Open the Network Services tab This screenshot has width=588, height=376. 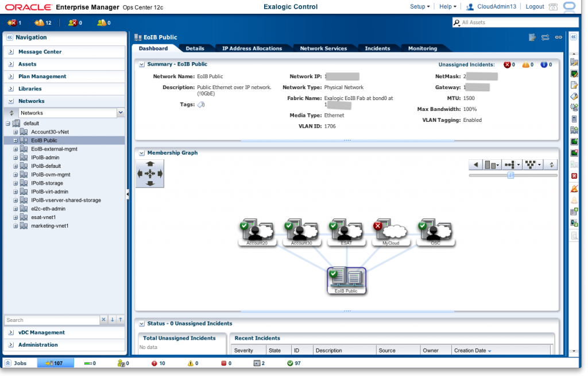[323, 48]
